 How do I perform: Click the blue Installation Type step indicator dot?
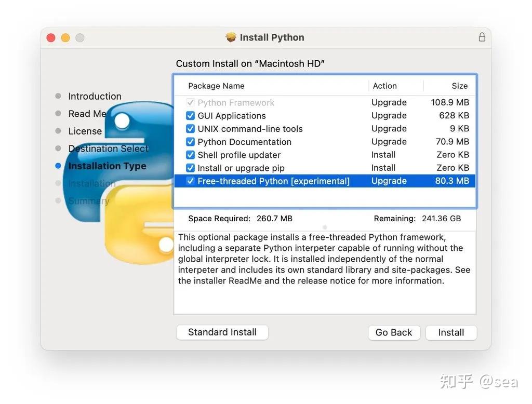click(x=58, y=166)
